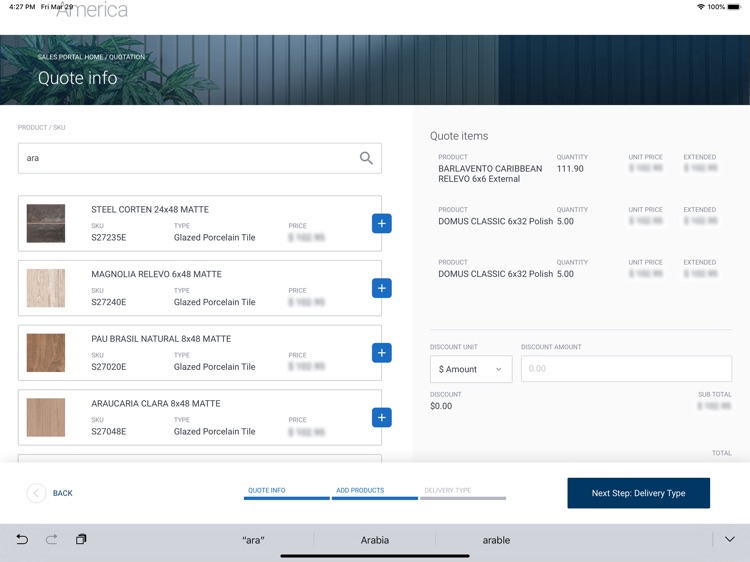
Task: Focus the Discount Amount input field
Action: [x=626, y=368]
